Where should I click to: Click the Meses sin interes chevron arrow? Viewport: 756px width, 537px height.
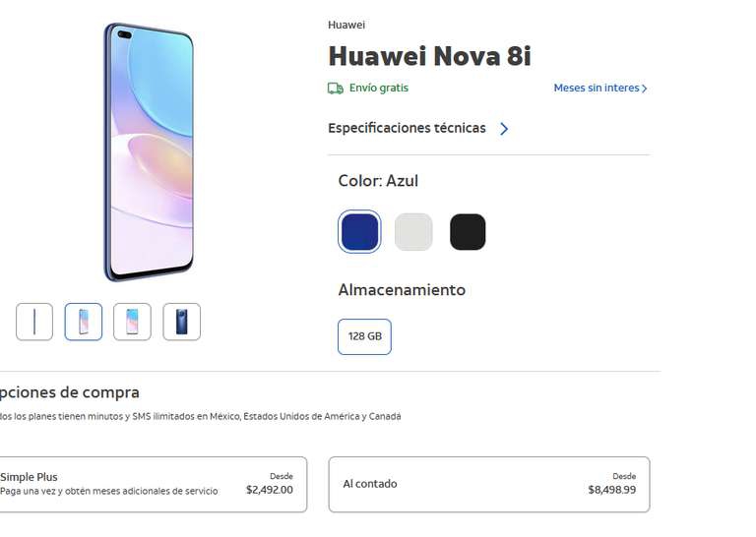point(644,89)
